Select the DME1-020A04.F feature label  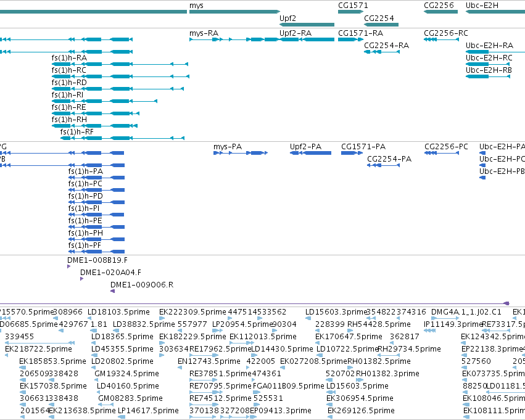pyautogui.click(x=111, y=273)
